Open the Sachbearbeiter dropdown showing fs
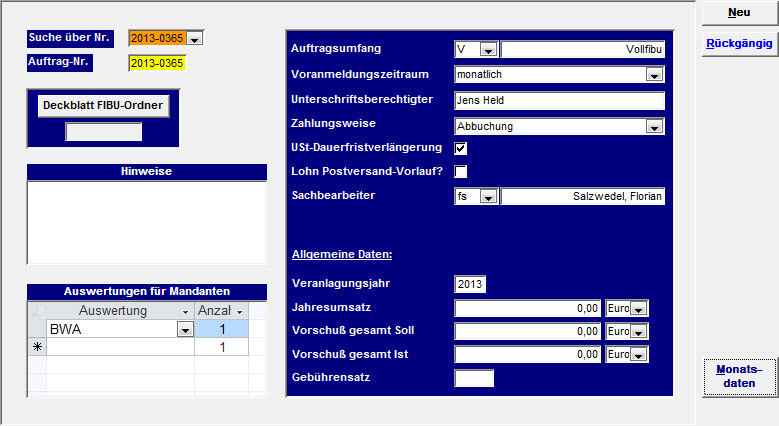Screen dimensions: 779x426 (489, 197)
